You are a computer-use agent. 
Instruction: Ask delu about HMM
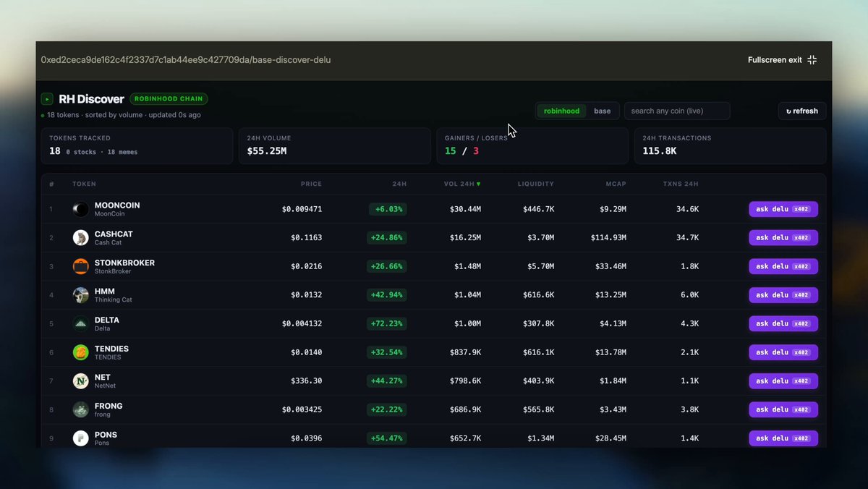click(783, 295)
